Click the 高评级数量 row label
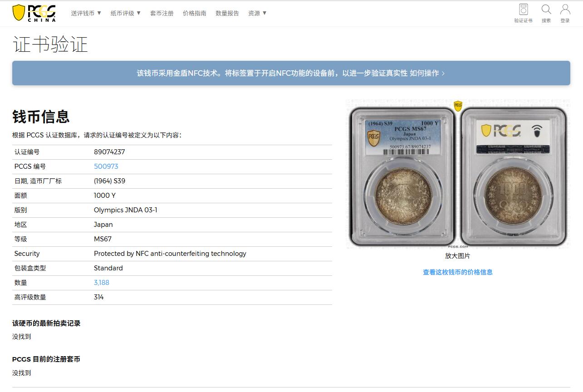 (30, 297)
